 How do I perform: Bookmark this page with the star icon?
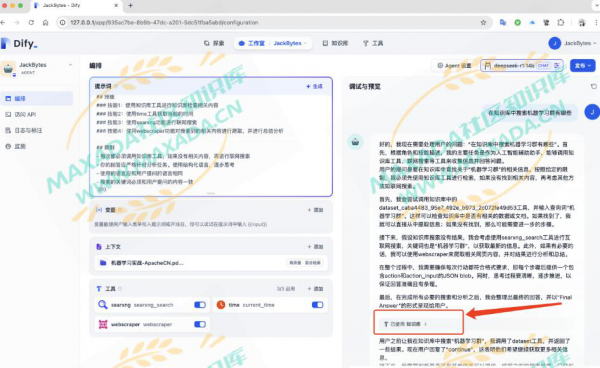(483, 23)
